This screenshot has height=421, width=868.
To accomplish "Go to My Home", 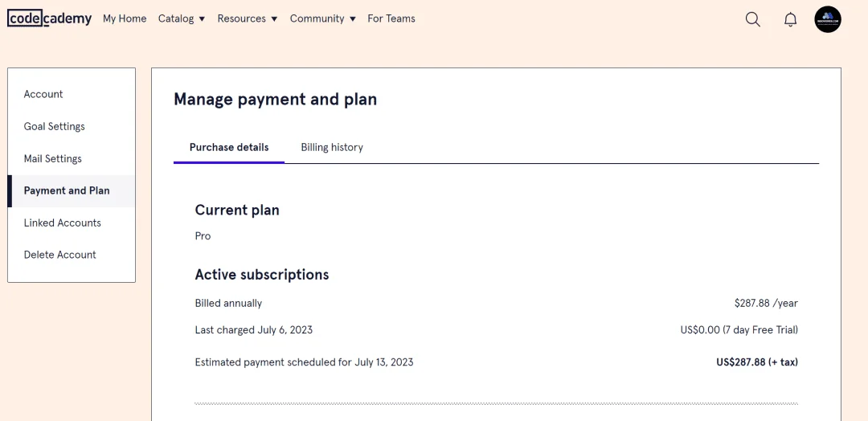I will click(125, 18).
